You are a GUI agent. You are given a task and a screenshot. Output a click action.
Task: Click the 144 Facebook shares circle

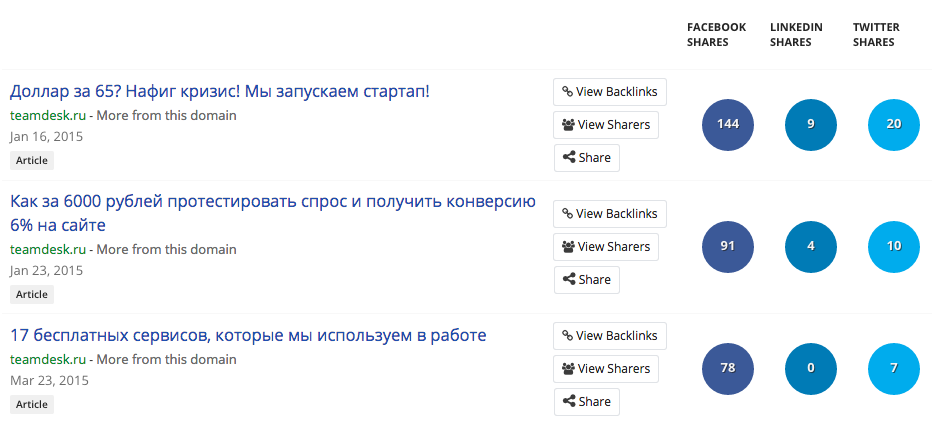pyautogui.click(x=728, y=124)
